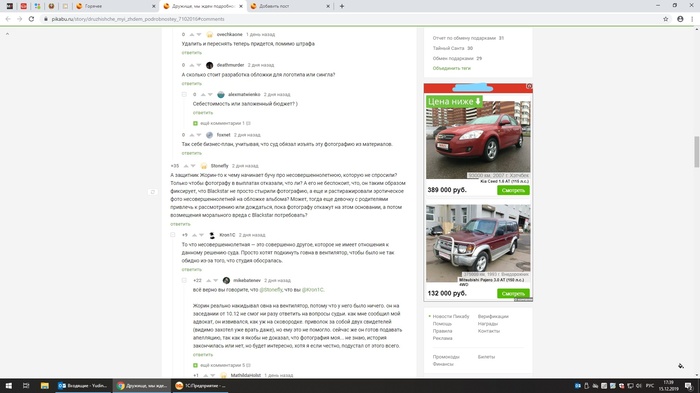Upvote mikebatenev's +22 comment
Screen dimensions: 700x393
coord(208,280)
